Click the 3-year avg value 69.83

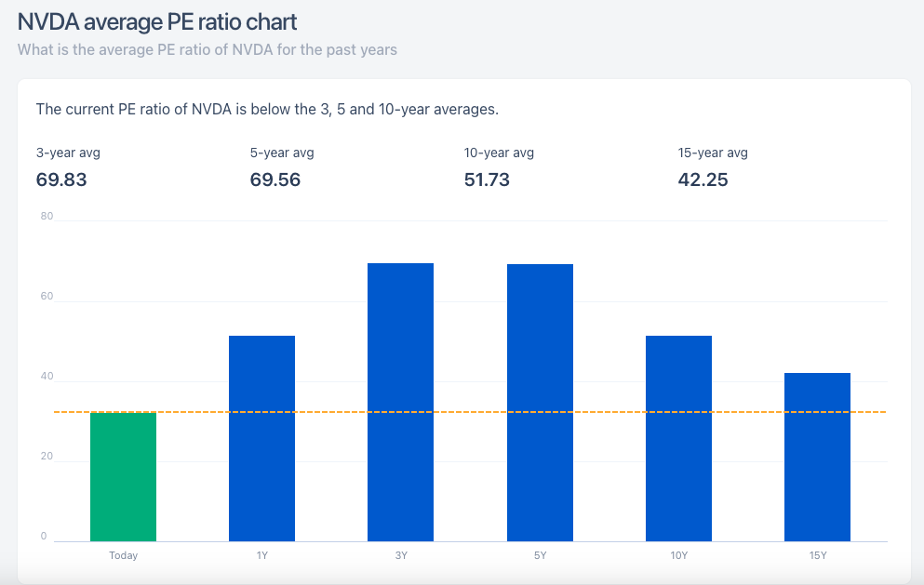61,179
